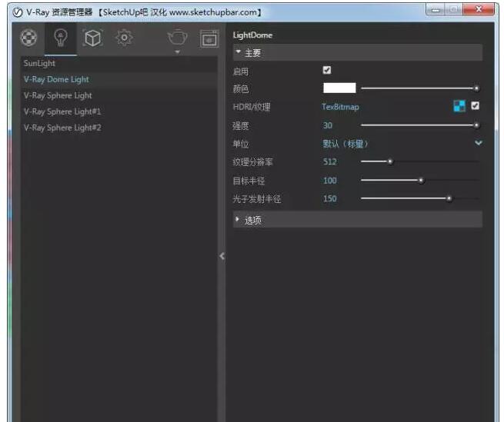
Task: Click the 纹理分辨率 value 512
Action: 330,161
